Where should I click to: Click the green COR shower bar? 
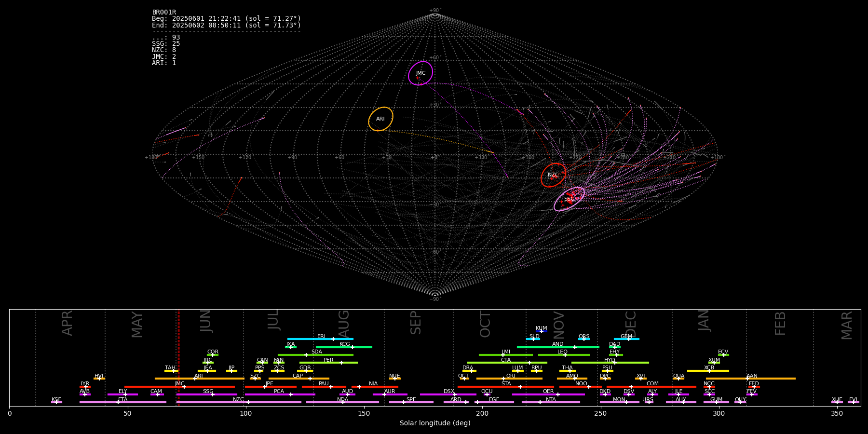pos(213,355)
